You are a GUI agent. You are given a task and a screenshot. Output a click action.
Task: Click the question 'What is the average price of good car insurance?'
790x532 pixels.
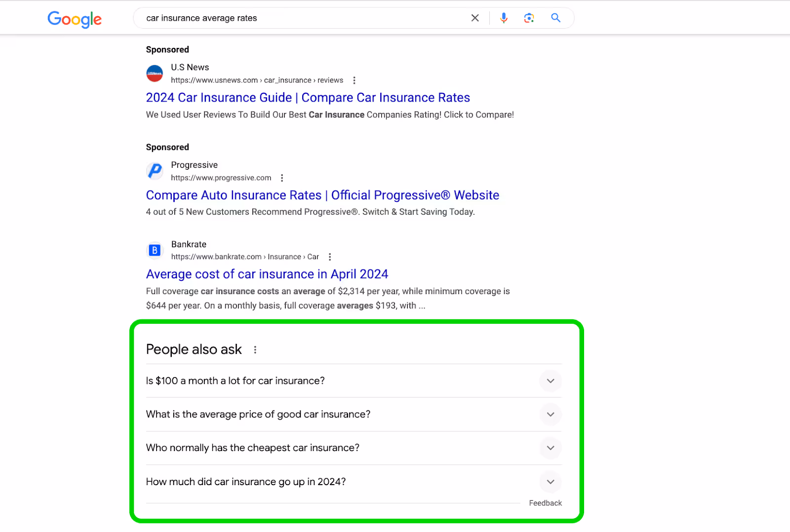[x=258, y=415]
